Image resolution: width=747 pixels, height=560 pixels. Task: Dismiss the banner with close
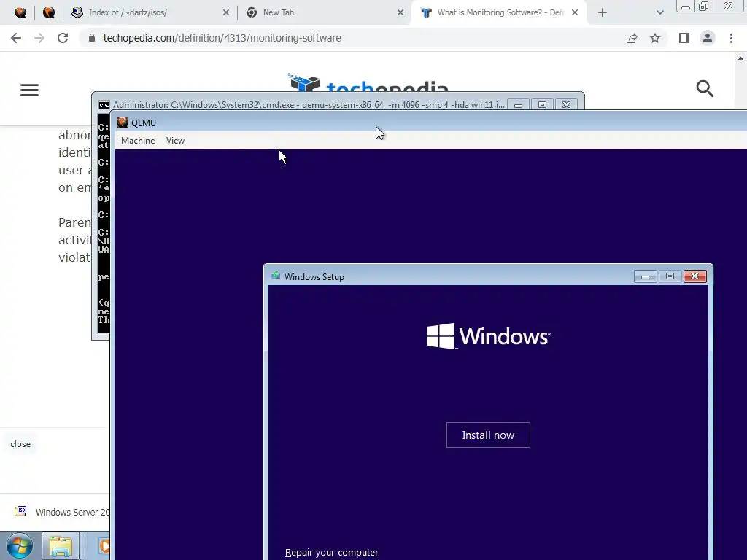point(20,444)
